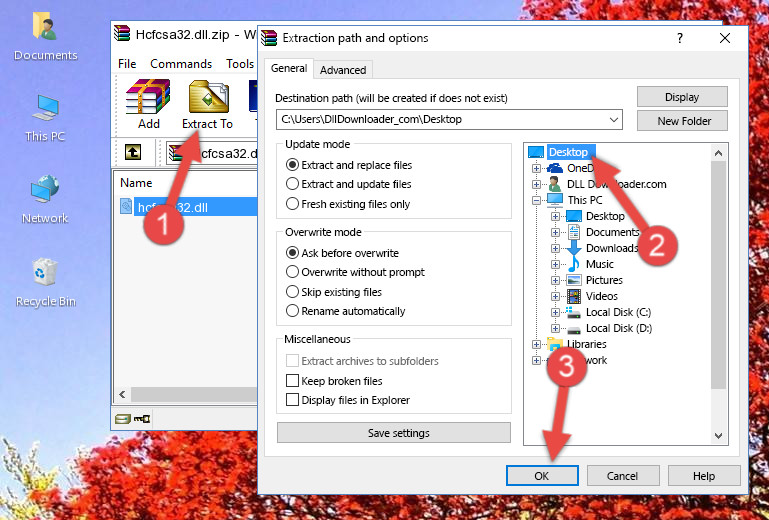
Task: Expand the OneDrive tree node
Action: 537,168
